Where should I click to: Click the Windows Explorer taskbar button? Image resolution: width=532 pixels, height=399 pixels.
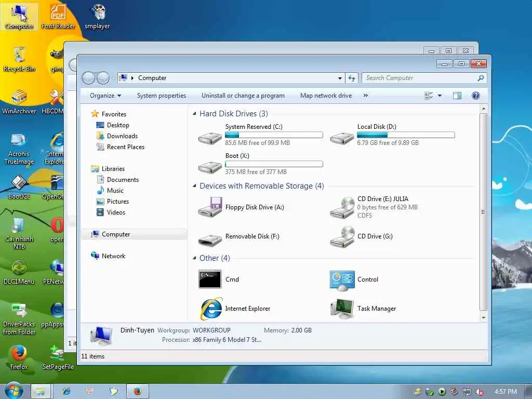41,392
